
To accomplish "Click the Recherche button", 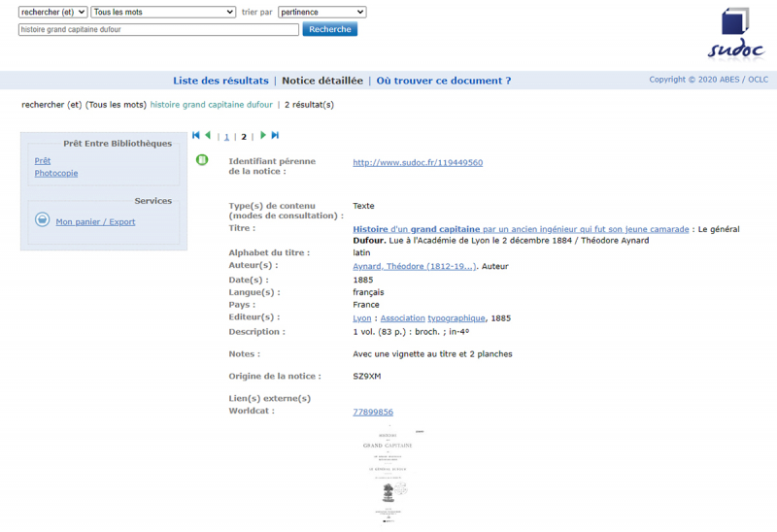I will (330, 29).
